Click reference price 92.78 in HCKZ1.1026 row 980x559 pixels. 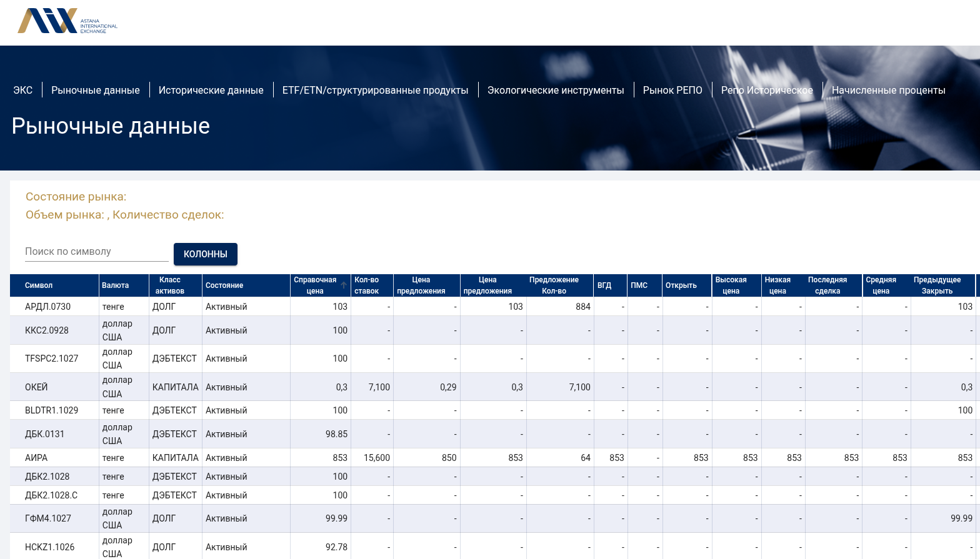336,547
